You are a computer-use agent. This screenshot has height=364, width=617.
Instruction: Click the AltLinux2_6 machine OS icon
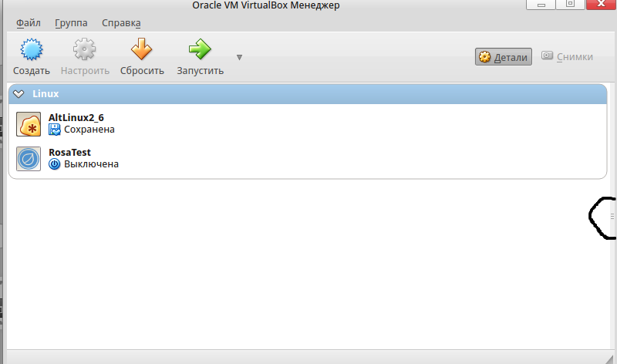coord(29,124)
